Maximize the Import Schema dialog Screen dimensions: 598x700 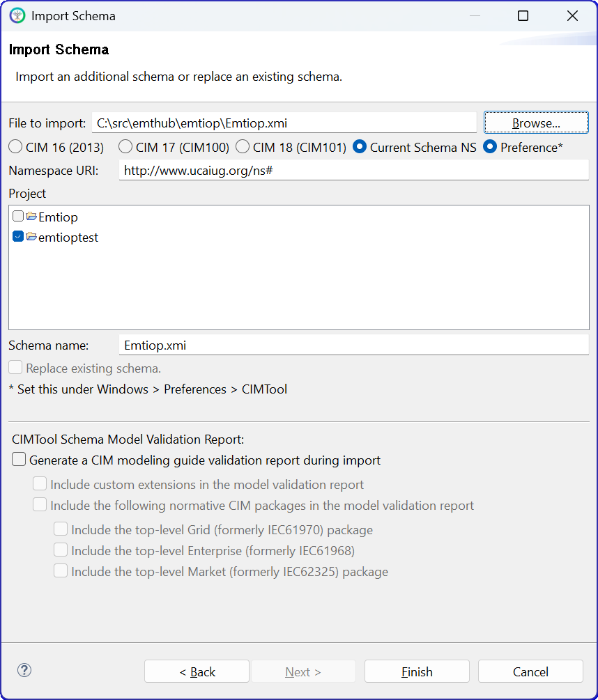pos(523,15)
